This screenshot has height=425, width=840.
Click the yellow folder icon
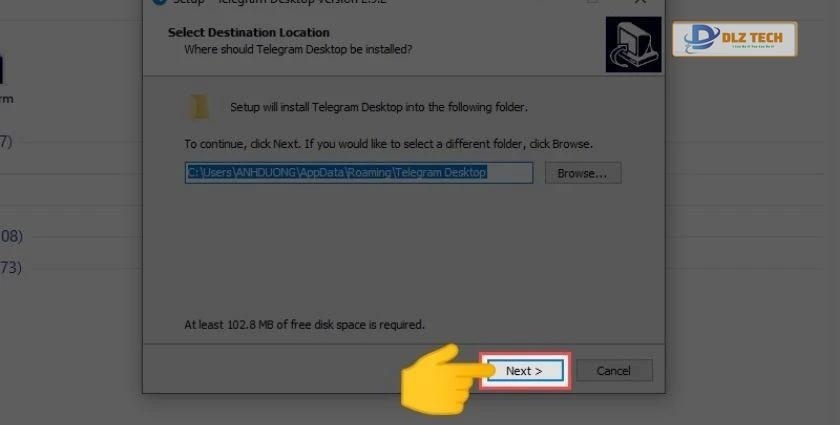coord(199,107)
